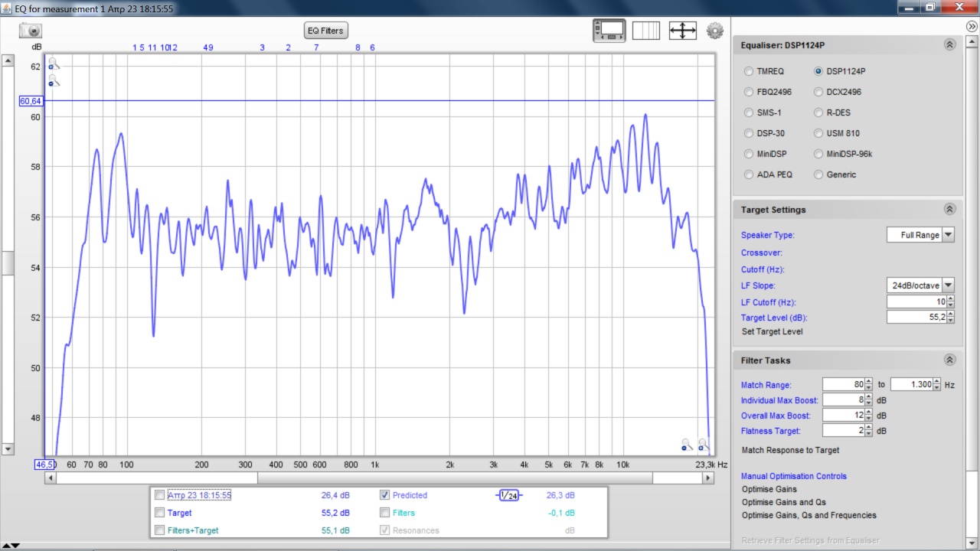Open graph limits arrows icon
980x551 pixels.
click(682, 31)
